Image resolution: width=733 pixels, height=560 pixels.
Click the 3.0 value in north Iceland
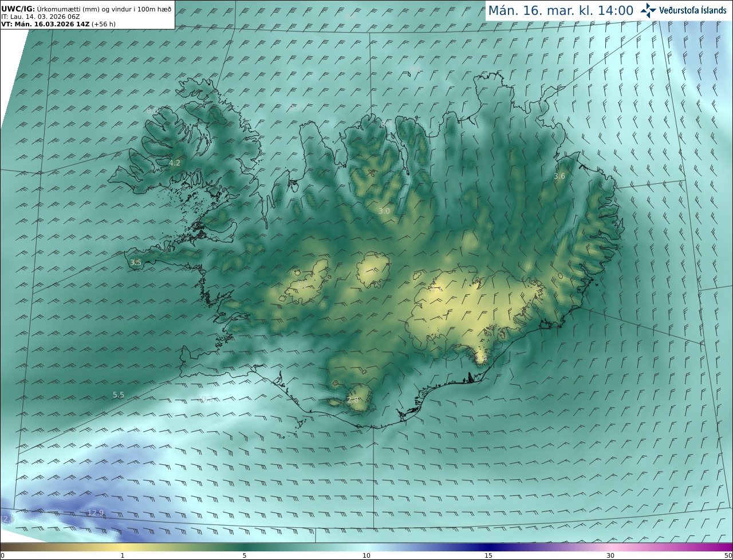point(384,211)
